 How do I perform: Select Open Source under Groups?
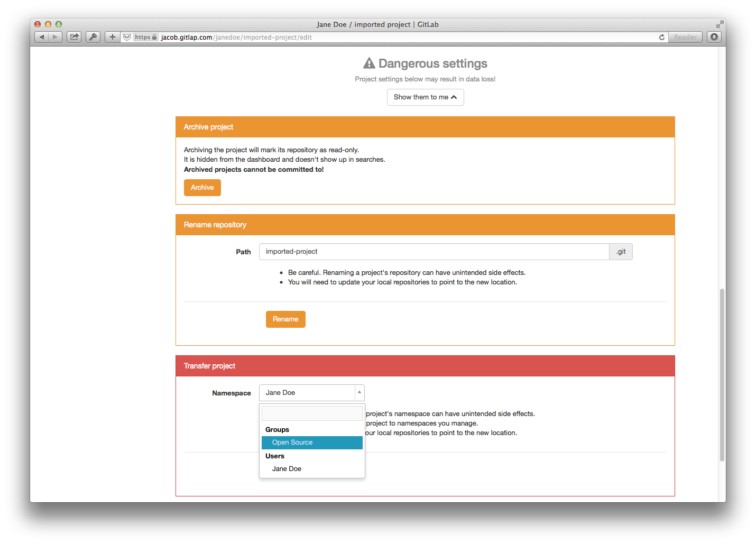tap(311, 442)
